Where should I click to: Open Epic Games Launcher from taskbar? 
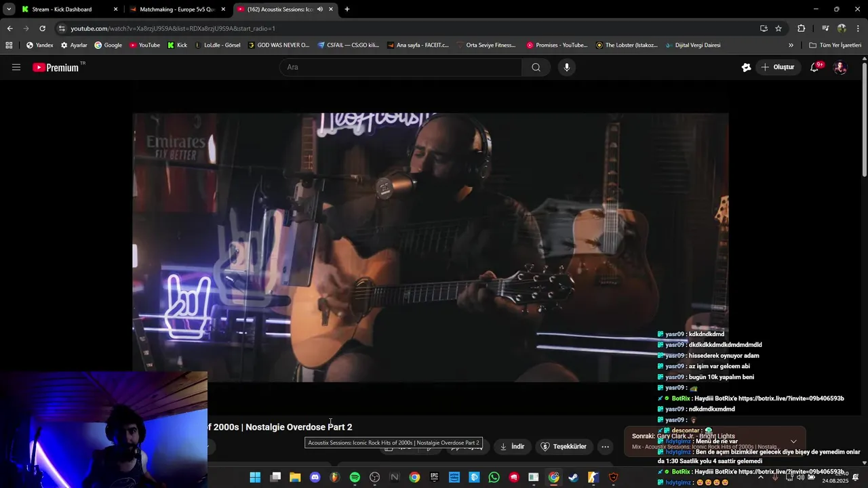(434, 478)
